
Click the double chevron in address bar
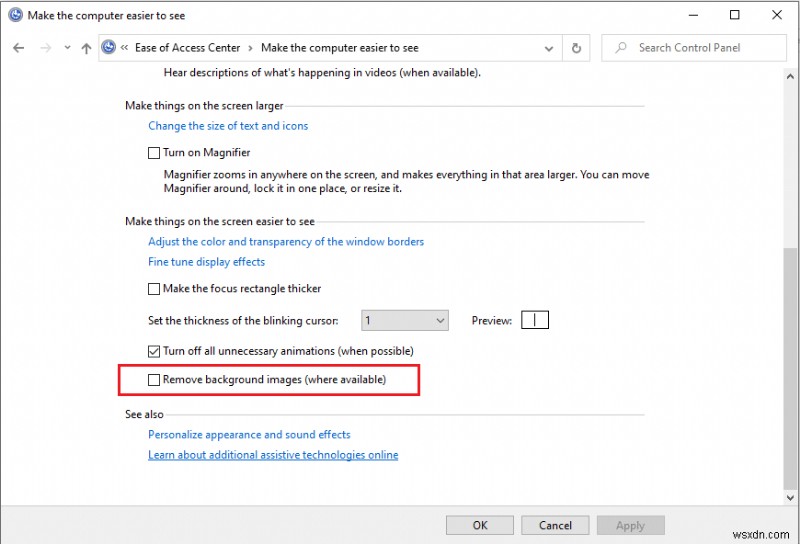click(124, 48)
